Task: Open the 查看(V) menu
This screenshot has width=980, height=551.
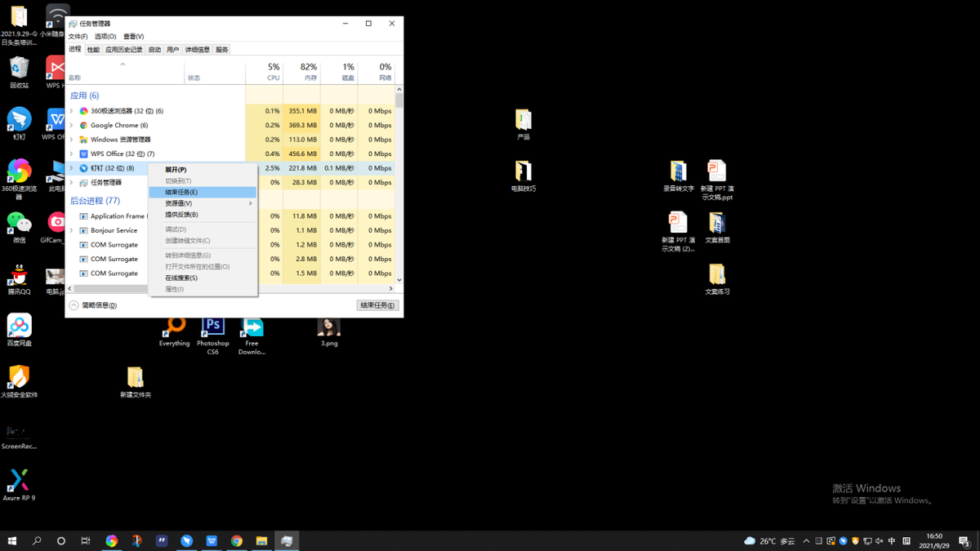Action: [x=133, y=37]
